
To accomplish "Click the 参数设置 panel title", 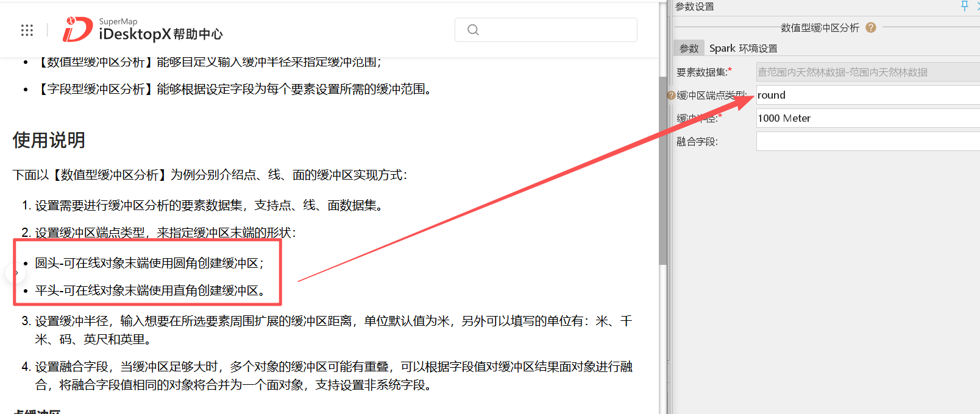I will (x=695, y=7).
